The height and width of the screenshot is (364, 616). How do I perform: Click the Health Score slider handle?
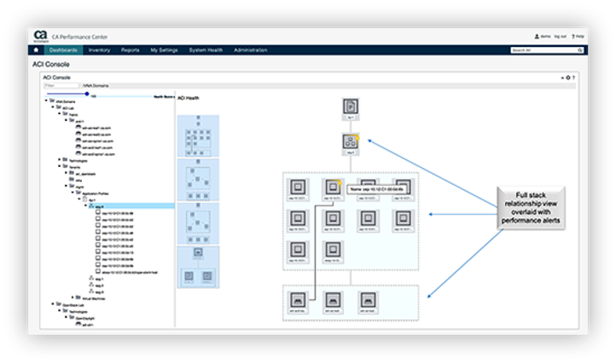(x=87, y=94)
